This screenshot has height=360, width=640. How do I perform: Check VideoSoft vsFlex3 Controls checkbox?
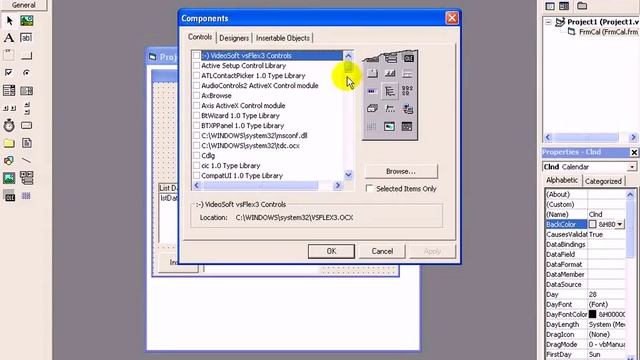click(196, 56)
